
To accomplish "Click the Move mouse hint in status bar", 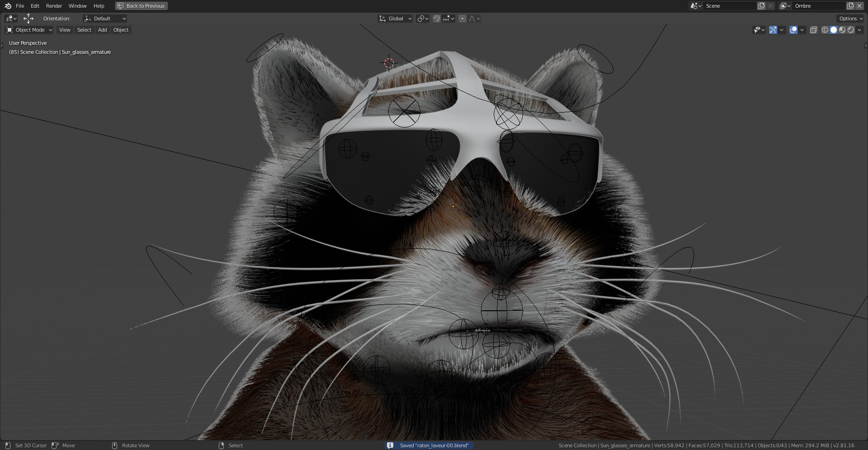I will pos(68,445).
